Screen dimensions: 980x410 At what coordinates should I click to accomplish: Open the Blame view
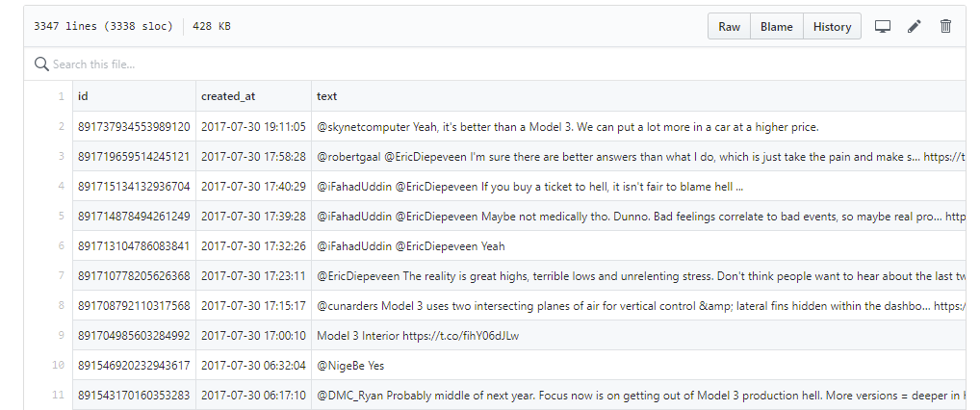[776, 27]
